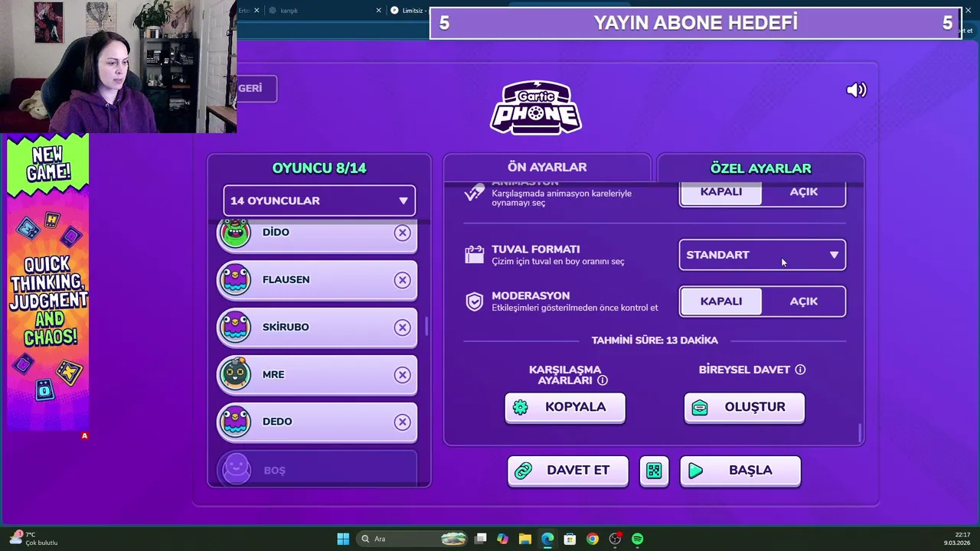Click the Tuval Formatı canvas icon
The image size is (980, 551).
[x=475, y=255]
